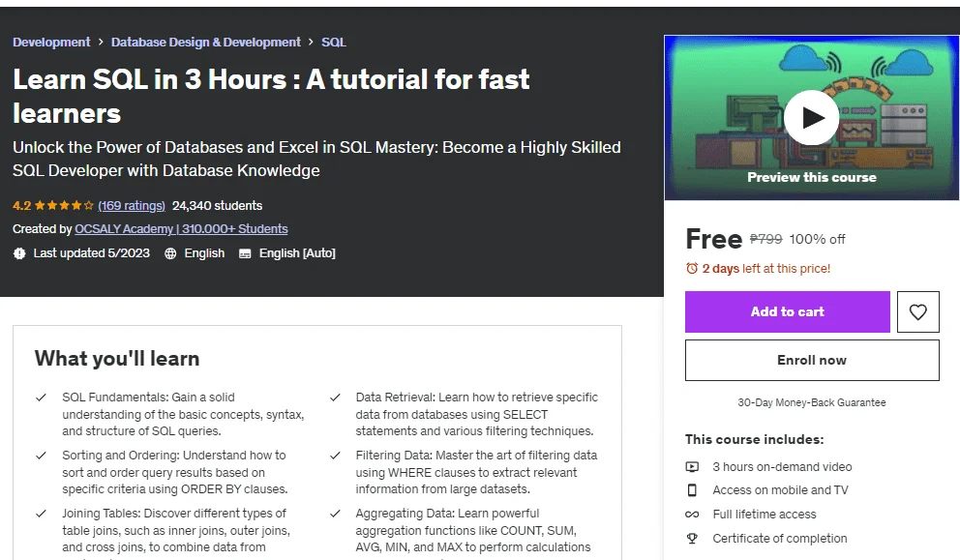Click the closed captions icon
The width and height of the screenshot is (960, 560).
click(245, 253)
